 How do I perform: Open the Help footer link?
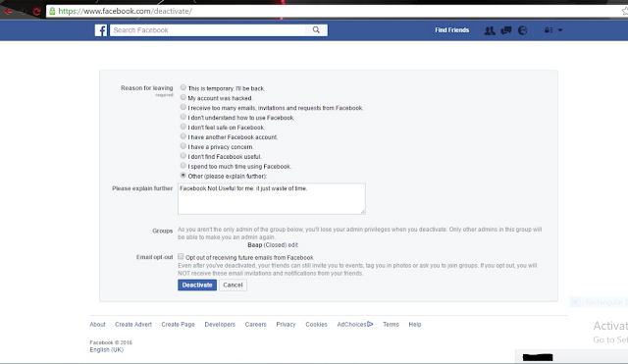point(415,325)
